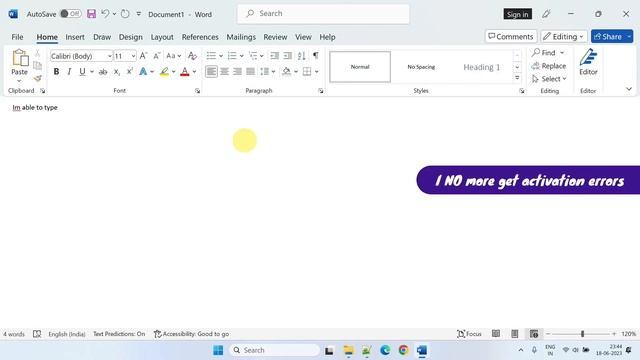Image resolution: width=640 pixels, height=360 pixels.
Task: Click the Copy icon in Clipboard group
Action: (x=38, y=65)
